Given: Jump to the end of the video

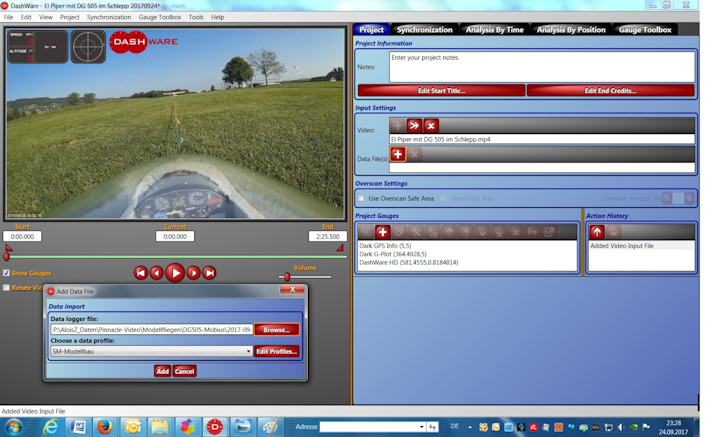Looking at the screenshot, I should coord(209,273).
